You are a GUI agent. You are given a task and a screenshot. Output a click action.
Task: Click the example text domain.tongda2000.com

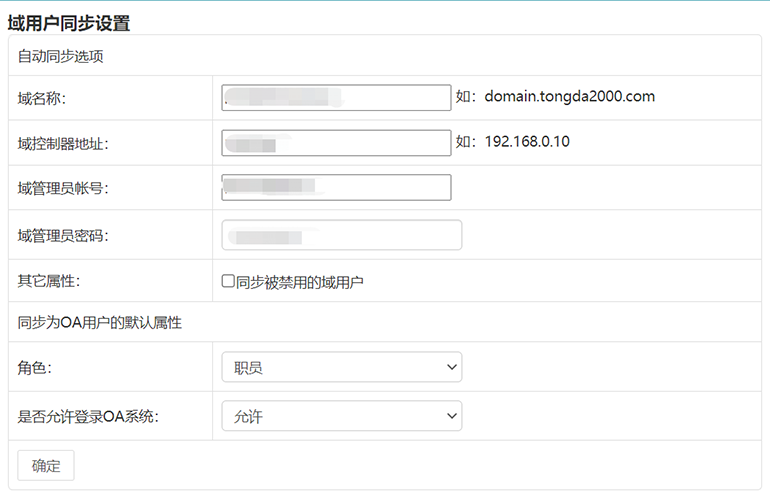(x=569, y=97)
